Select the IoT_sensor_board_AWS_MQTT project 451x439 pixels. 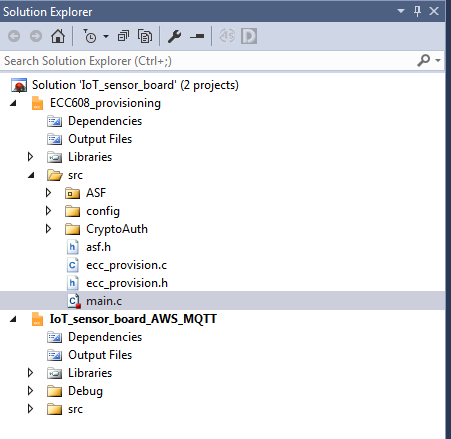(133, 319)
